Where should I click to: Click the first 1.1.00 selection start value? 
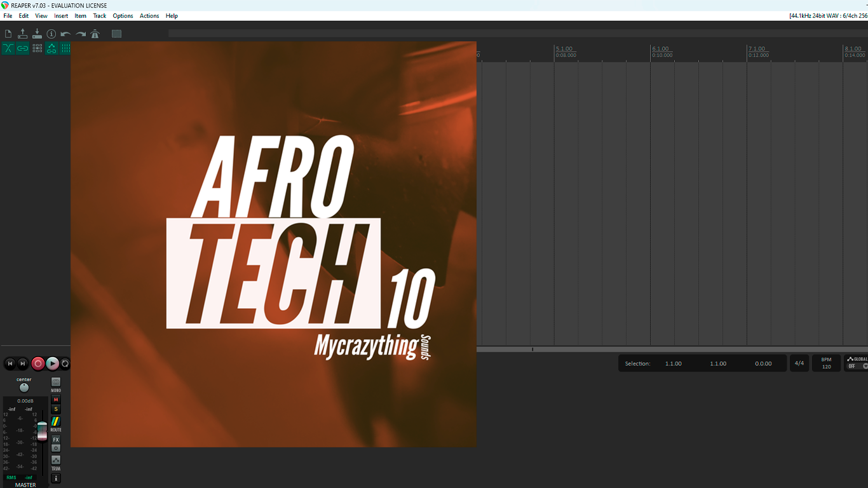(674, 363)
